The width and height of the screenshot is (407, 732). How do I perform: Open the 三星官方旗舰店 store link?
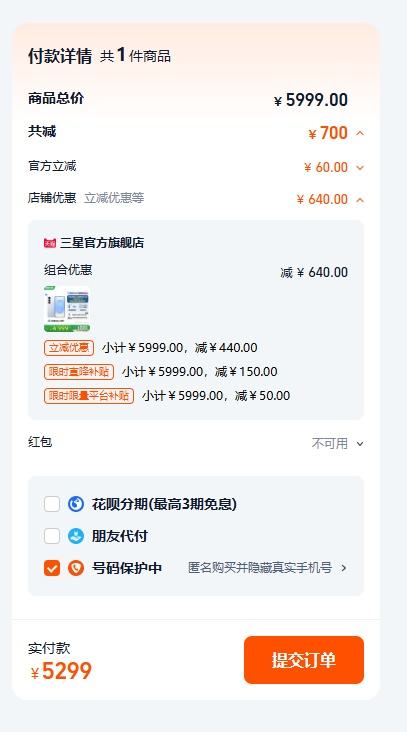[x=102, y=243]
